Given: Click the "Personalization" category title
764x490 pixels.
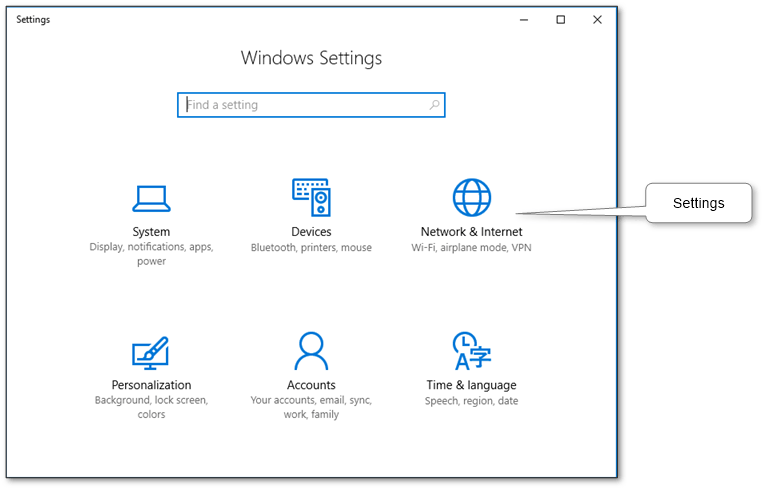Looking at the screenshot, I should [x=151, y=385].
